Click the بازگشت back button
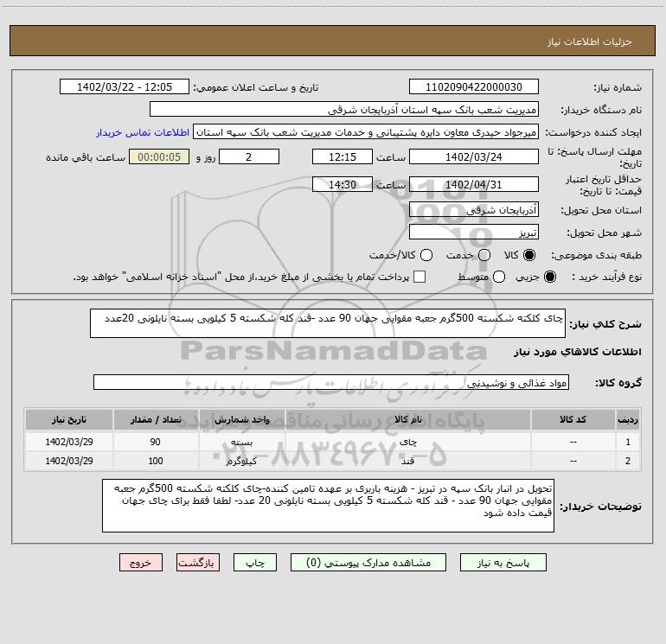Image resolution: width=666 pixels, height=644 pixels. click(198, 563)
